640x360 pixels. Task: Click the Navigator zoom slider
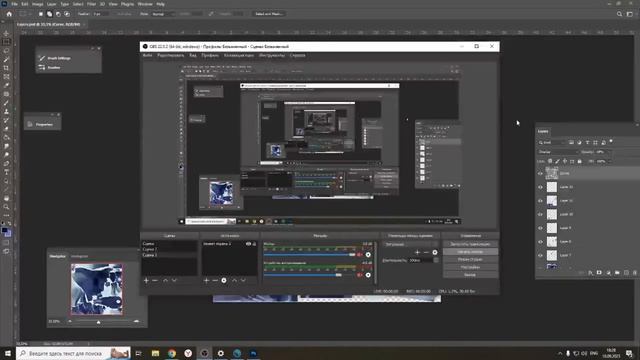[104, 322]
